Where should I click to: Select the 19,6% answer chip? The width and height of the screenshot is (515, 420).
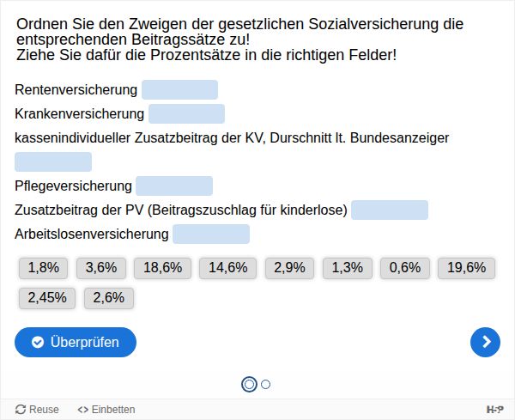(x=467, y=268)
